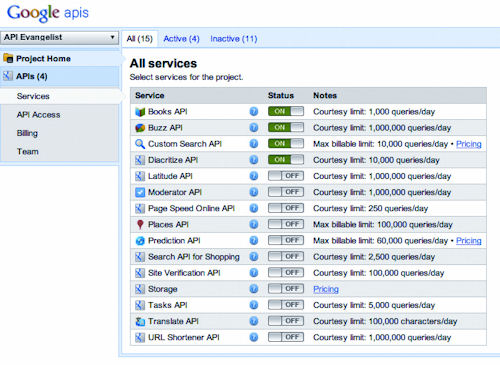This screenshot has width=500, height=365.
Task: Open help for Moderator API
Action: [254, 192]
